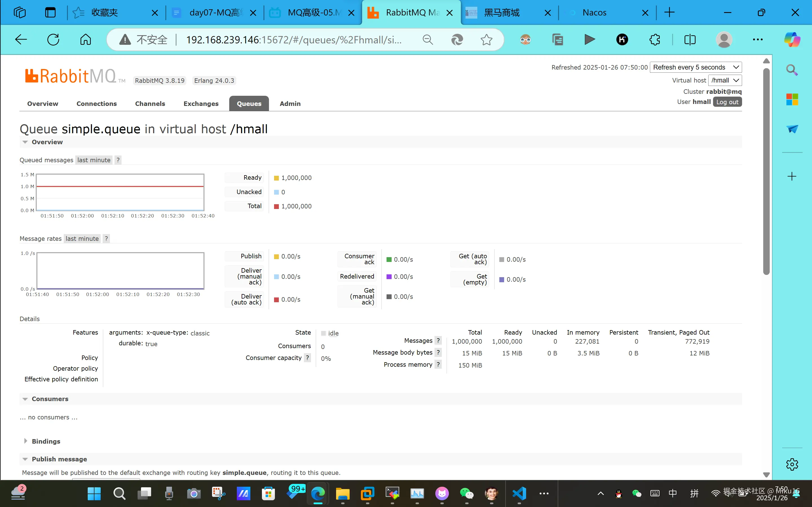
Task: Open the Refresh every 5 seconds dropdown
Action: coord(696,67)
